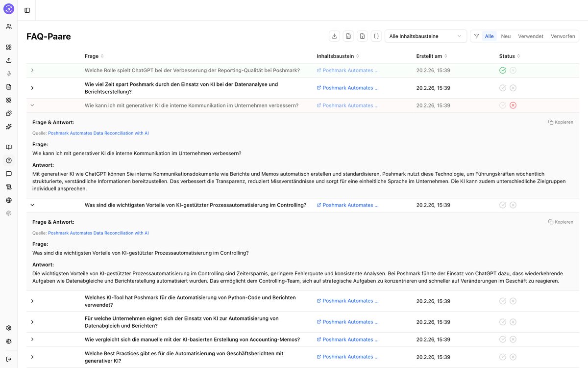
Task: Sort by the 'Status' column header
Action: (510, 56)
